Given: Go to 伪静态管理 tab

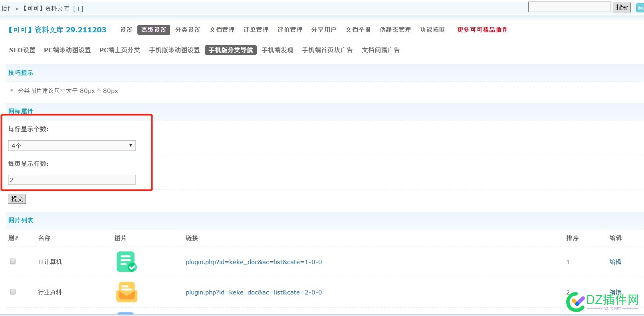Looking at the screenshot, I should [395, 30].
